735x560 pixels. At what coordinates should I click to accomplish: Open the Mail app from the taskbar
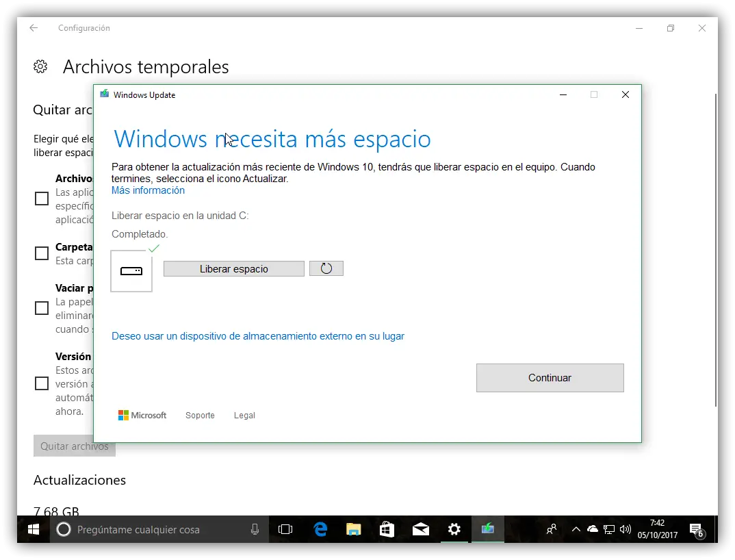[x=420, y=529]
